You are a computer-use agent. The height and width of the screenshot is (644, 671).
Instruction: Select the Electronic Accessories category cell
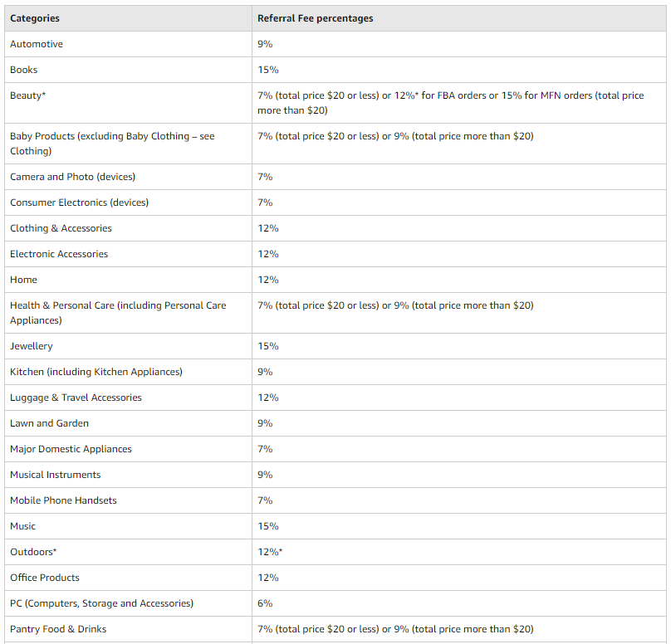(59, 254)
